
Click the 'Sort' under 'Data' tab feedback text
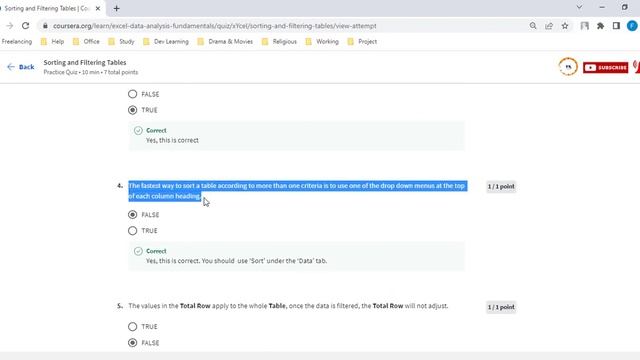point(236,260)
